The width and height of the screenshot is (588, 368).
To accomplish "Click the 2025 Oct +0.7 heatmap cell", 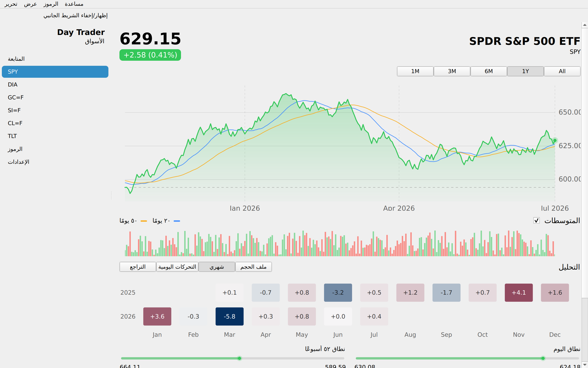I will (x=483, y=293).
